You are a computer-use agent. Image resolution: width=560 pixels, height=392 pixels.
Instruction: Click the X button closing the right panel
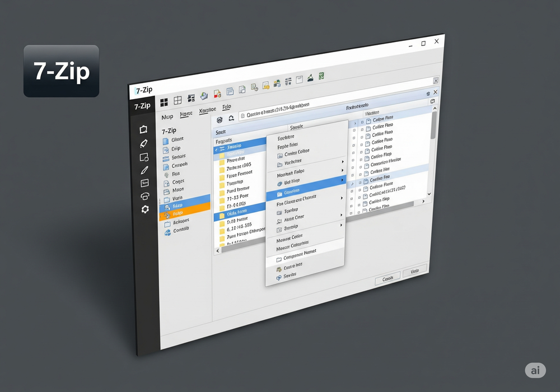[x=435, y=92]
